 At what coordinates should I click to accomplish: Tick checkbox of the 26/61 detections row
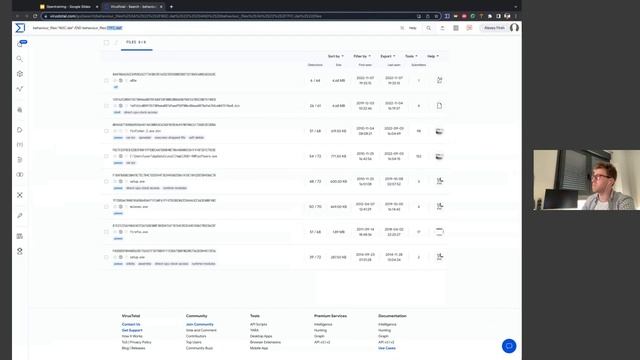pos(106,106)
